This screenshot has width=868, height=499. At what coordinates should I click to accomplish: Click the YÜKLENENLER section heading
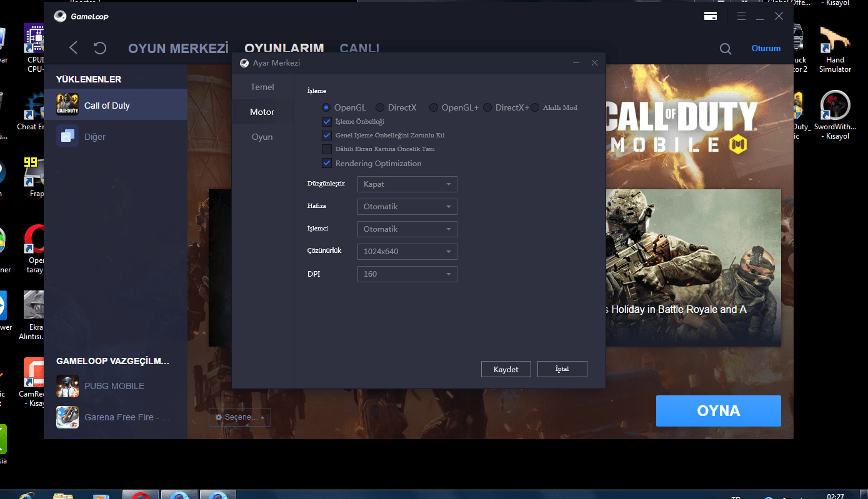point(89,79)
